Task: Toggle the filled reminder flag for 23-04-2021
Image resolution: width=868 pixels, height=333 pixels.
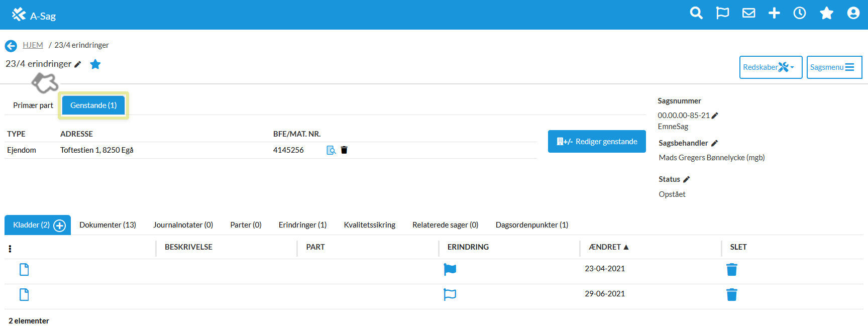Action: click(x=450, y=270)
